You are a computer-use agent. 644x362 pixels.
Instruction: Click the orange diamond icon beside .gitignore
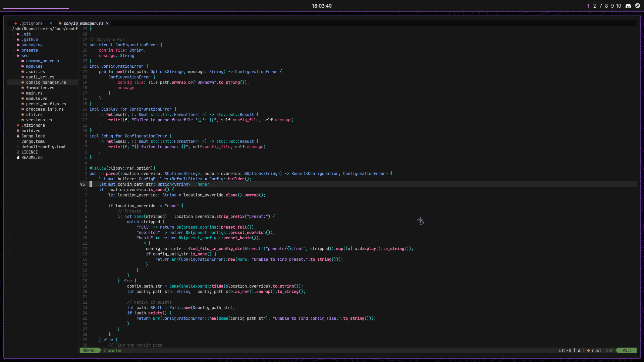18,125
